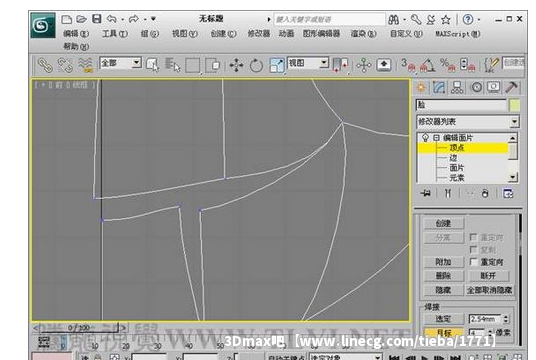The height and width of the screenshot is (360, 536).
Task: Click the binoculars search icon
Action: coord(394,20)
